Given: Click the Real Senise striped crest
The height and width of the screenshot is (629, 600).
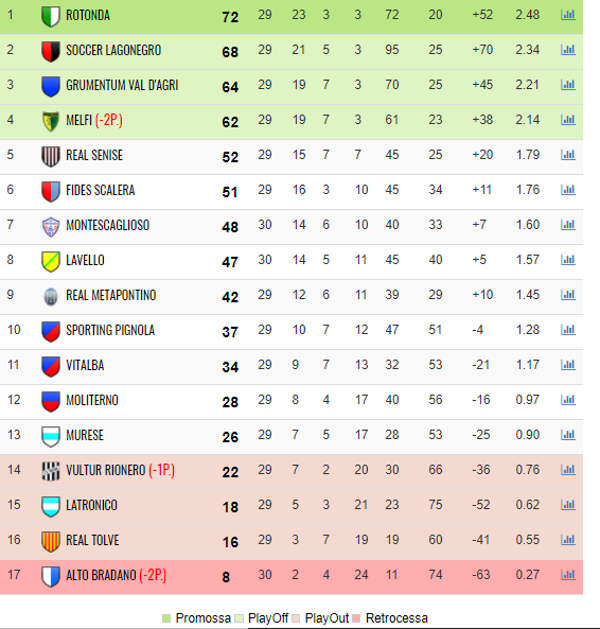Looking at the screenshot, I should [x=51, y=156].
